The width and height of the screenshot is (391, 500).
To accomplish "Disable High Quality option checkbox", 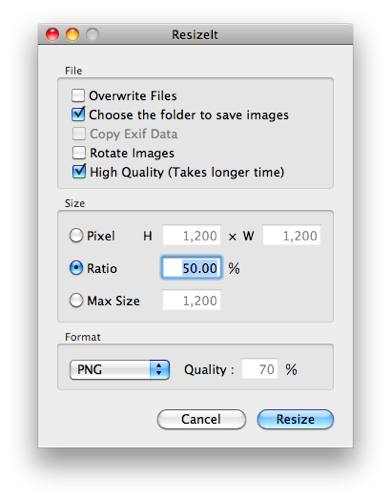I will click(79, 172).
